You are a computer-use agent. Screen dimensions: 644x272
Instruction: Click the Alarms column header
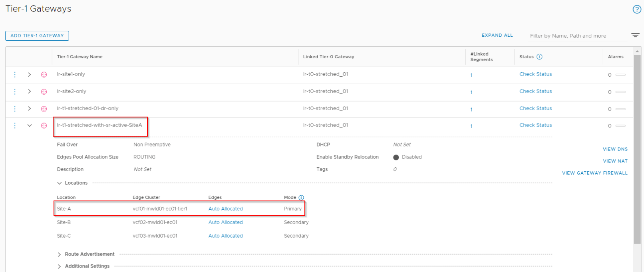616,57
